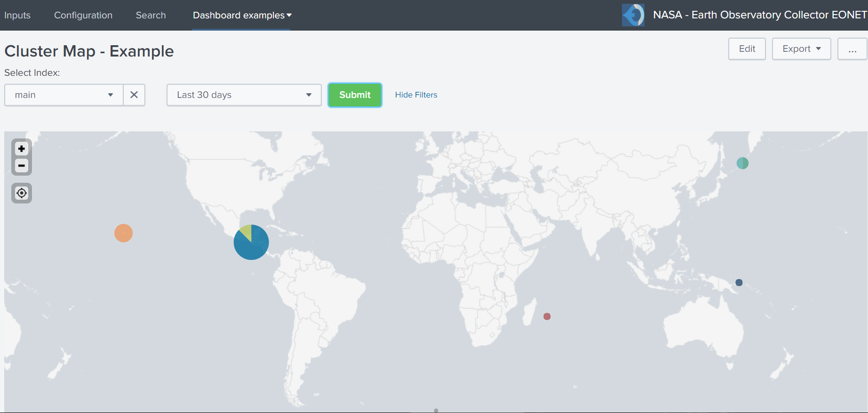This screenshot has width=868, height=413.
Task: Click the Edit dashboard button
Action: pos(747,49)
